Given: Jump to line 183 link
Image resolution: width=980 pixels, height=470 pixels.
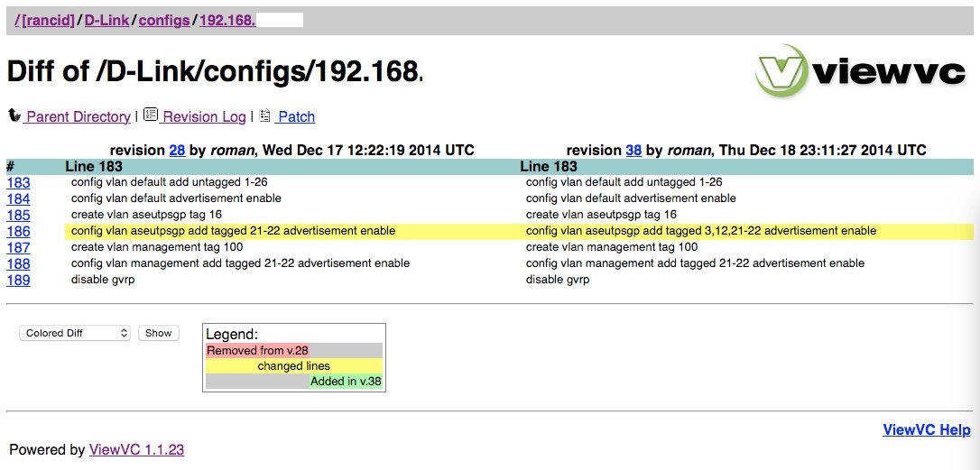Looking at the screenshot, I should (18, 182).
